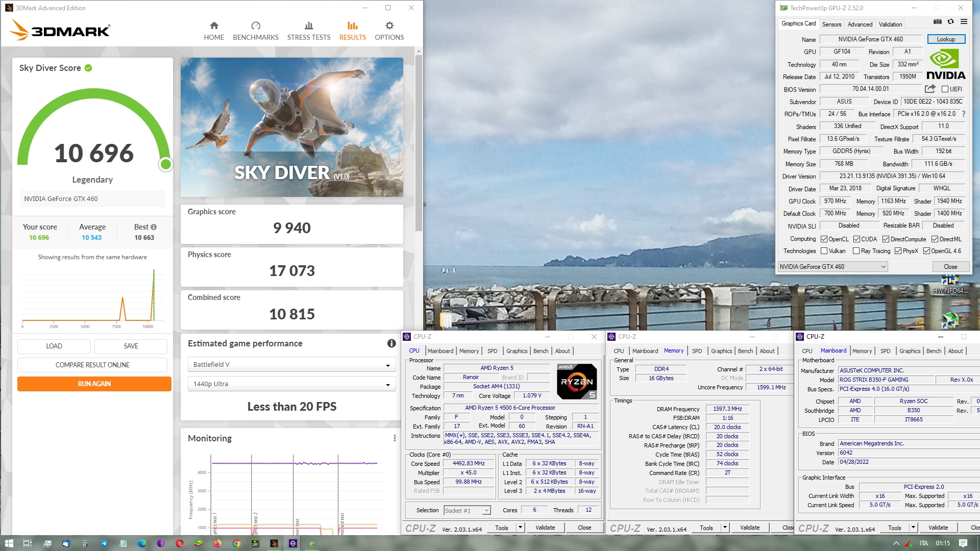
Task: Show hidden system tray icons
Action: tap(896, 543)
